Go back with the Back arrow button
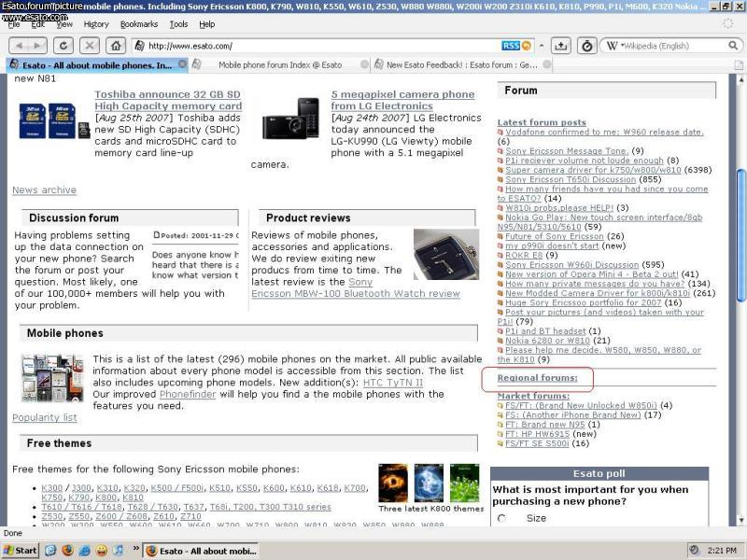The width and height of the screenshot is (747, 560). tap(19, 46)
